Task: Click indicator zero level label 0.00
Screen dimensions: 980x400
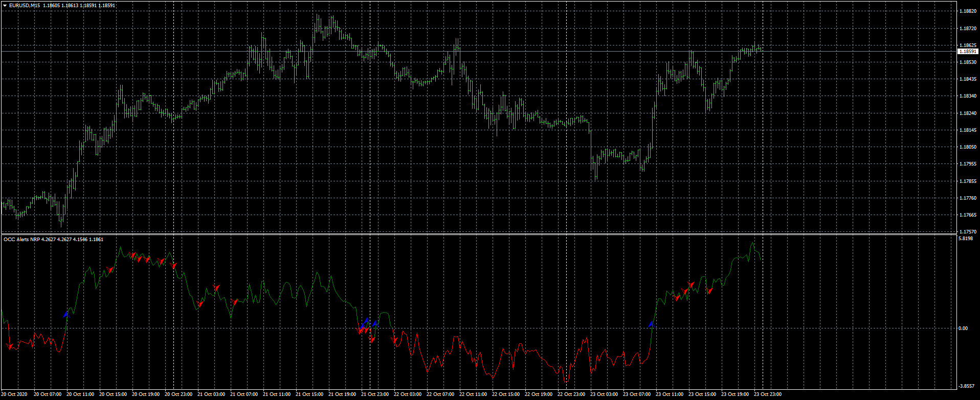Action: tap(963, 328)
